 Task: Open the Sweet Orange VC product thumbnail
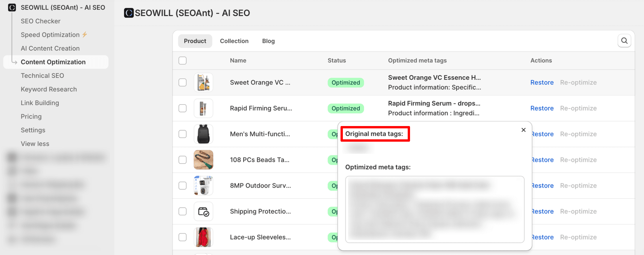203,82
